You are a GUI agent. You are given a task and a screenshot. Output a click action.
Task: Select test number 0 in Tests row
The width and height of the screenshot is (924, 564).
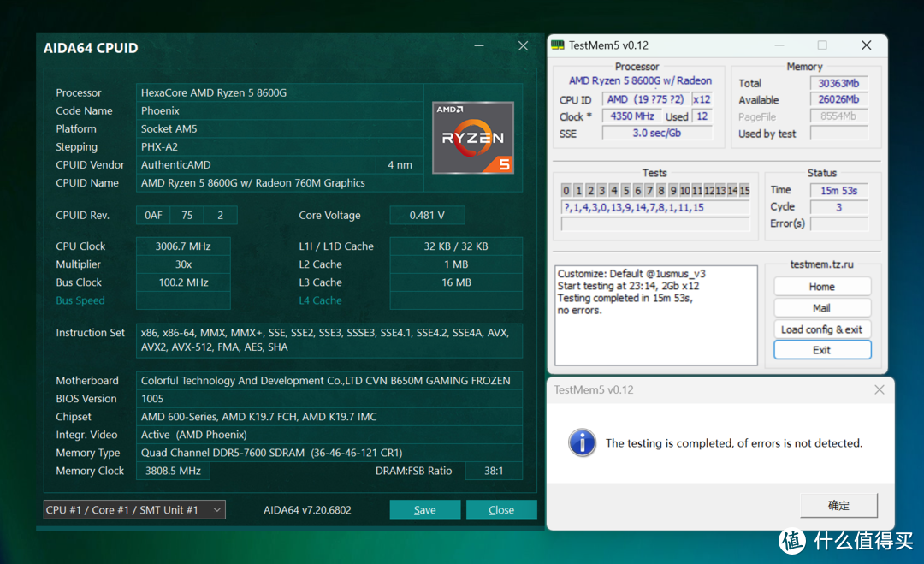click(x=566, y=190)
